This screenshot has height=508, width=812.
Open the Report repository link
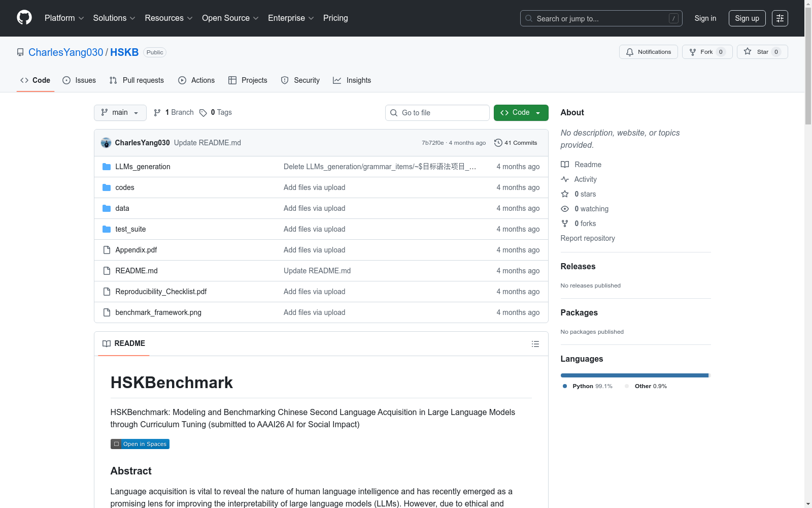tap(588, 238)
